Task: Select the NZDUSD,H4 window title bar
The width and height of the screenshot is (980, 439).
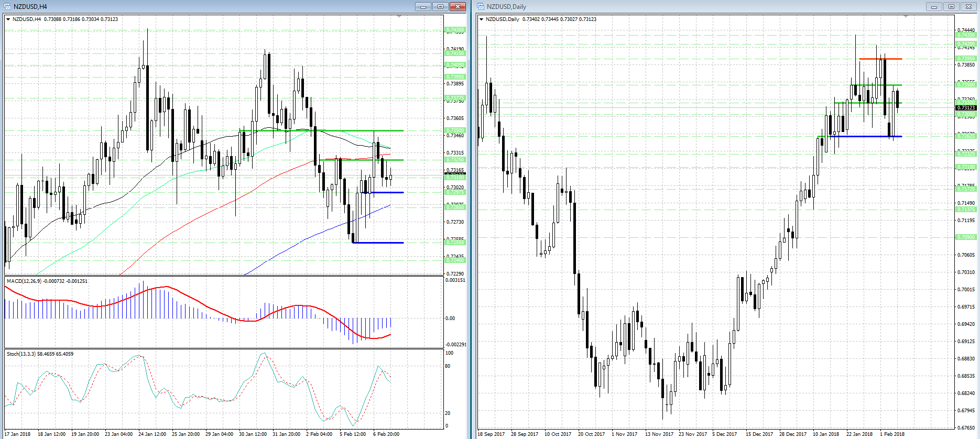Action: point(210,6)
